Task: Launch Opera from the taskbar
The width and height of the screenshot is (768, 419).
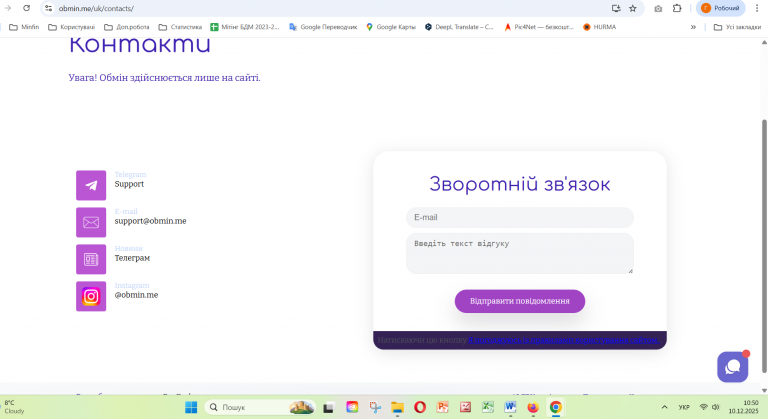Action: (x=420, y=407)
